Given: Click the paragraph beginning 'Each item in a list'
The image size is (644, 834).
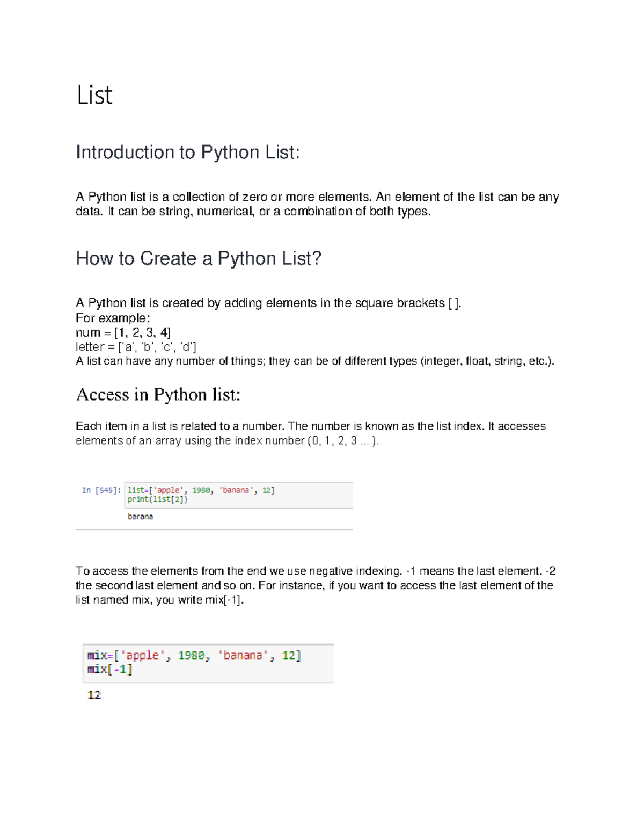Looking at the screenshot, I should point(311,433).
